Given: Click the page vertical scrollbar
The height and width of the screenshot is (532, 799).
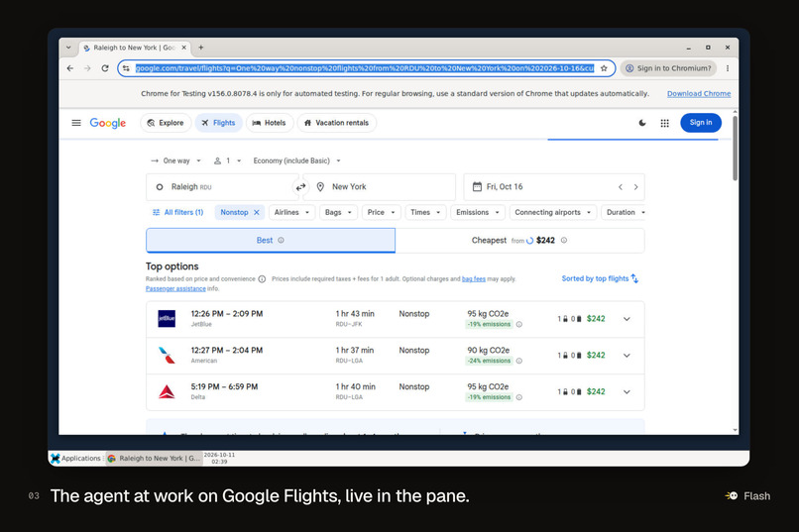Looking at the screenshot, I should pyautogui.click(x=735, y=148).
